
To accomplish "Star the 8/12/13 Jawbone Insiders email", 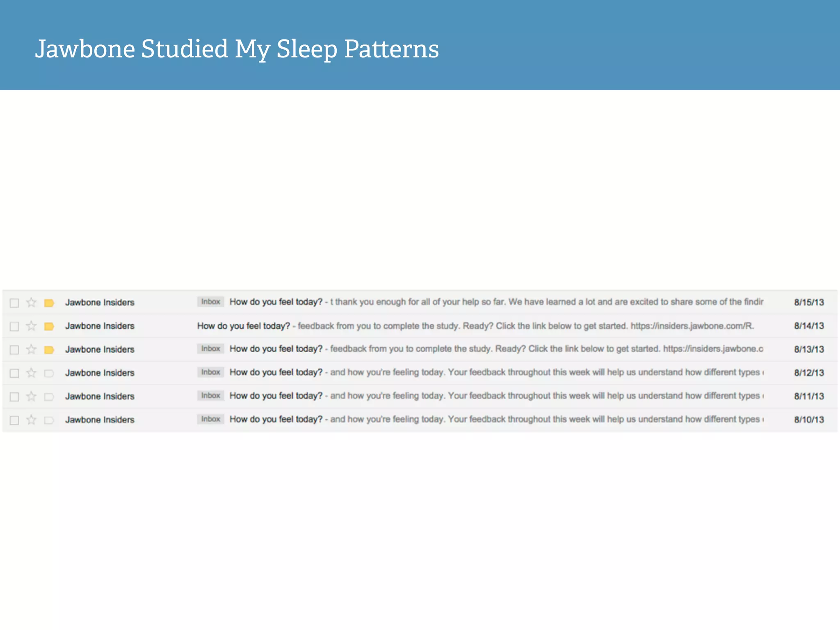I will (31, 373).
